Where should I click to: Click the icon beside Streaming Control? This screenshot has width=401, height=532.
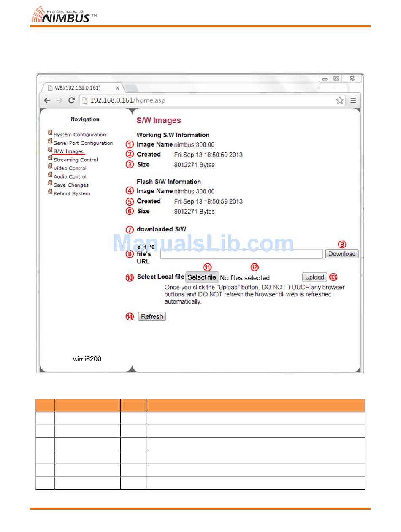(50, 158)
